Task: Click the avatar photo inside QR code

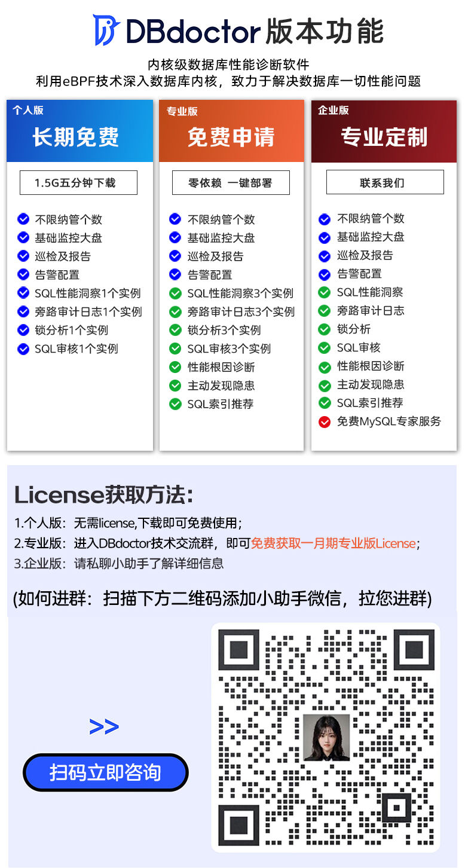Action: pos(326,737)
